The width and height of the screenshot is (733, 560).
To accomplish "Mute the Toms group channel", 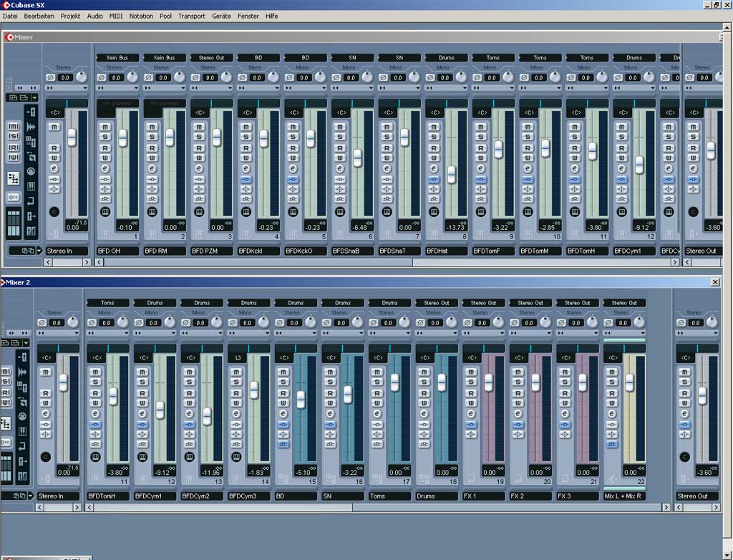I will [377, 372].
